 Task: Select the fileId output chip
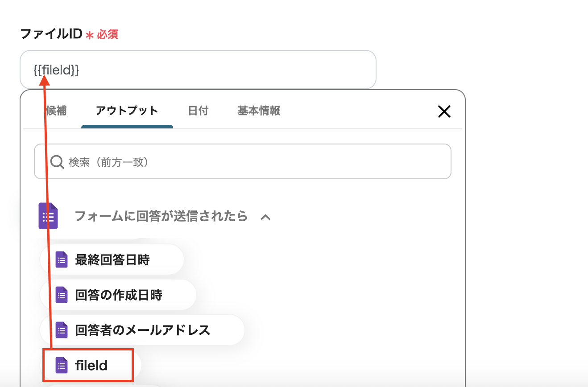click(x=91, y=366)
